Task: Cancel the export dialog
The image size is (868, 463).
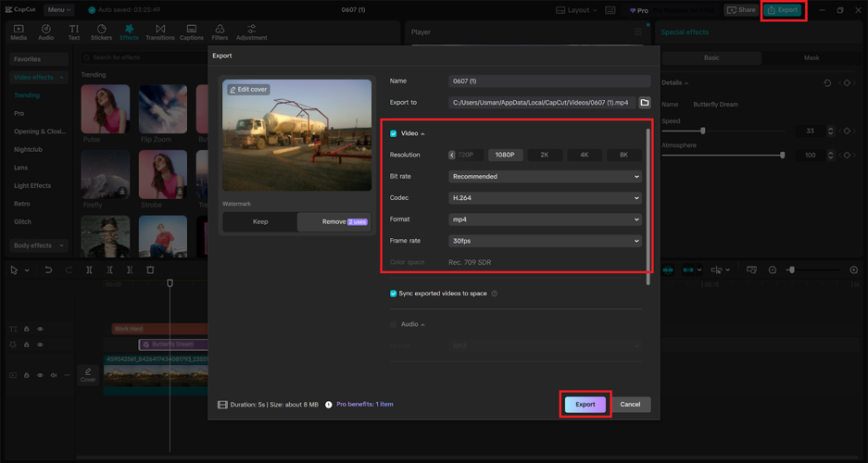Action: [x=630, y=405]
